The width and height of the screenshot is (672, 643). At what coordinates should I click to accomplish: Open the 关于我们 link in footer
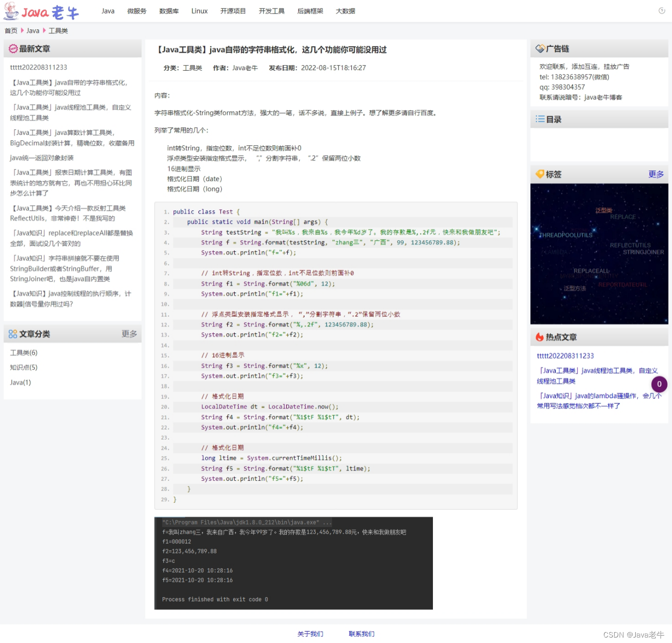pos(310,634)
